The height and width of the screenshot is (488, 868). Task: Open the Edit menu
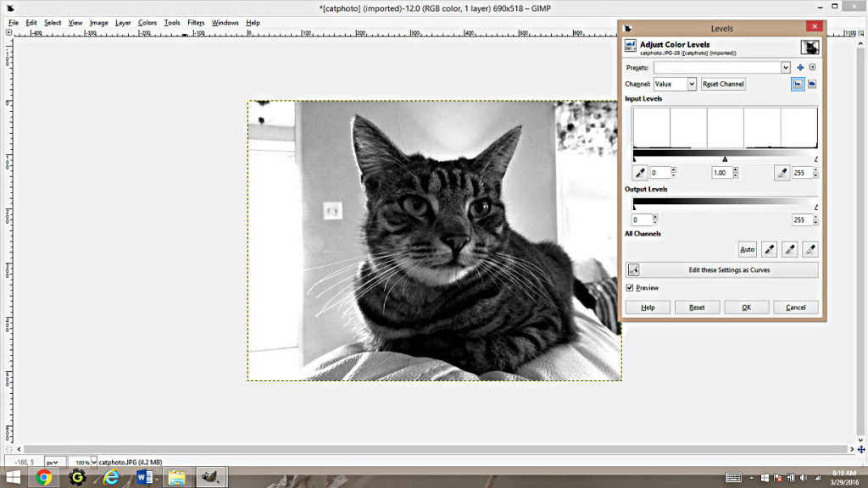tap(31, 23)
